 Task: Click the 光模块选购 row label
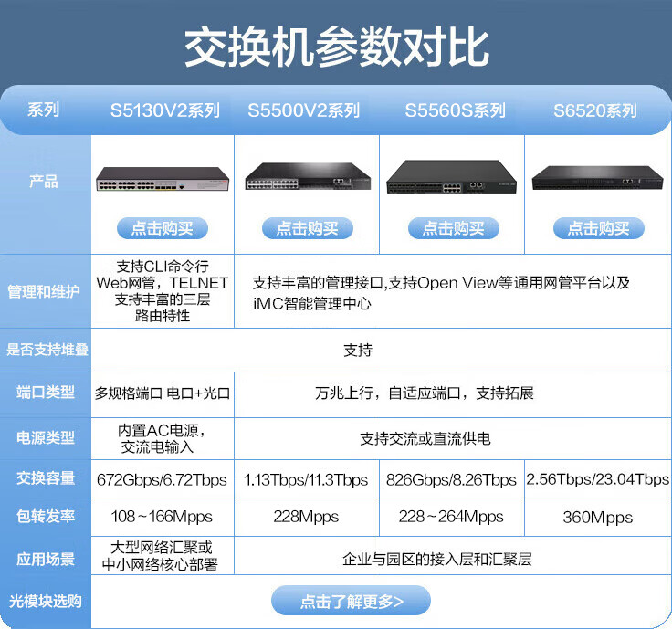[44, 601]
